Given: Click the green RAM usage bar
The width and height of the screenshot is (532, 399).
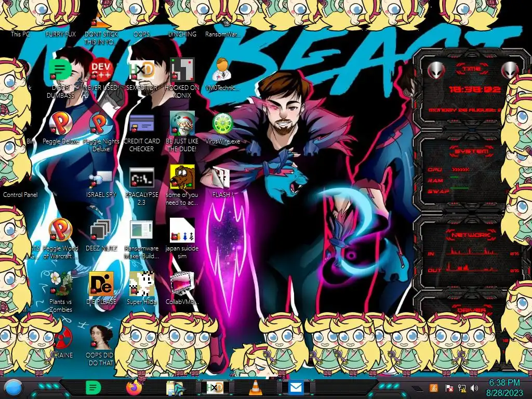Looking at the screenshot, I should (x=454, y=178).
